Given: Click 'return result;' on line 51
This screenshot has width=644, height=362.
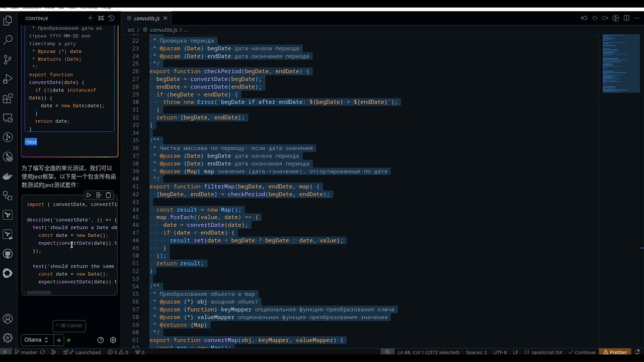Looking at the screenshot, I should click(x=180, y=263).
